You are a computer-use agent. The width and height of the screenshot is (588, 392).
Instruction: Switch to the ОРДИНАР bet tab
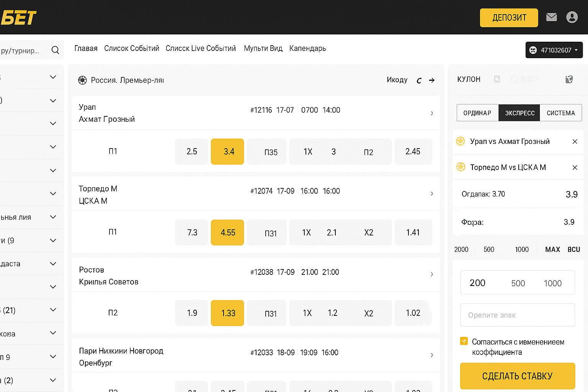[477, 113]
